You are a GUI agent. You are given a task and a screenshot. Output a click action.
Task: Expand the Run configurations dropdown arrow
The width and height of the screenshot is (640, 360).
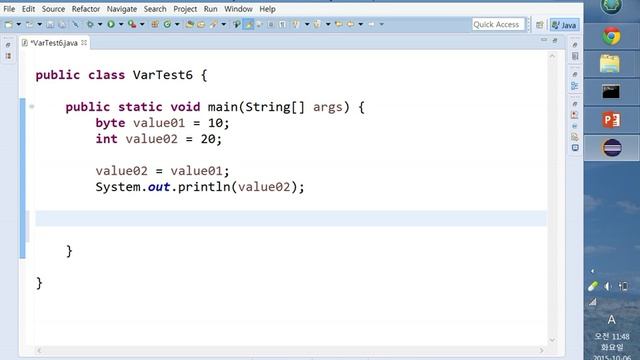(x=121, y=24)
